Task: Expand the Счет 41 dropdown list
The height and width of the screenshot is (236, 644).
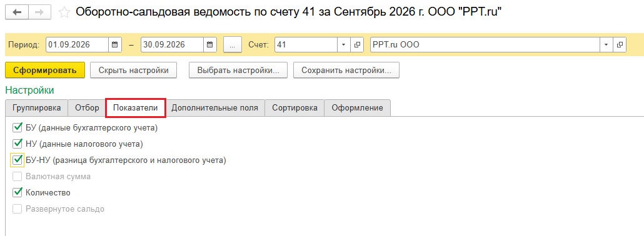Action: tap(344, 45)
